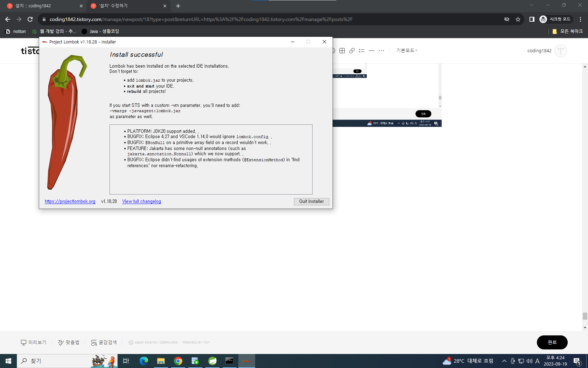The width and height of the screenshot is (588, 368).
Task: Click the network tray icon
Action: pyautogui.click(x=521, y=361)
